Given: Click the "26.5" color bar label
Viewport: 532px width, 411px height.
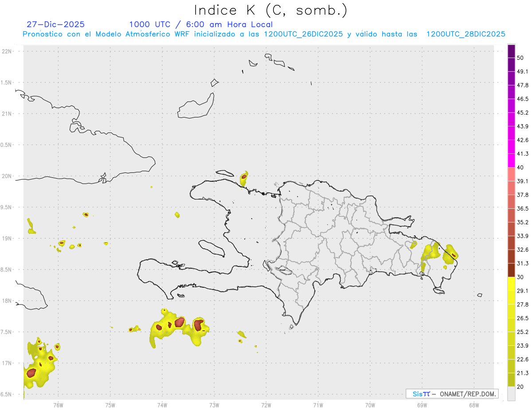Looking at the screenshot, I should pyautogui.click(x=523, y=318).
